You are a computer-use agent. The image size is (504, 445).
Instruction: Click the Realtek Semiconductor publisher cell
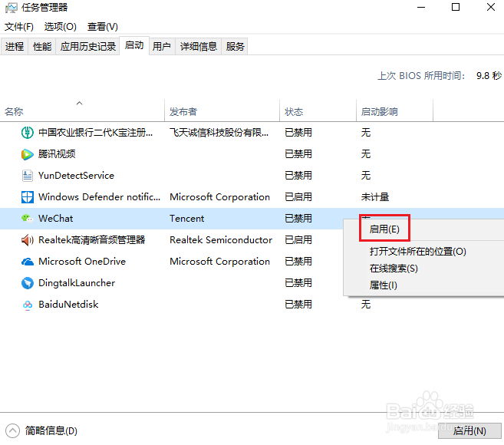coord(221,240)
